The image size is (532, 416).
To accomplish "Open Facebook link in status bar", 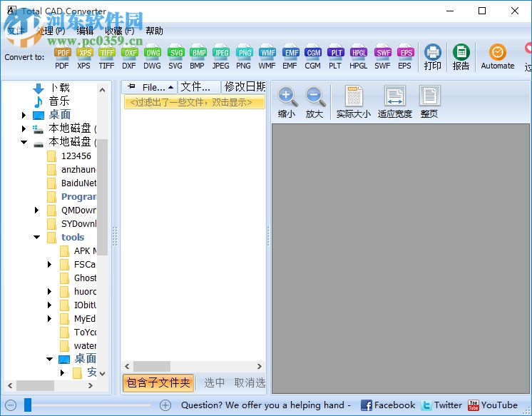I will pos(387,405).
